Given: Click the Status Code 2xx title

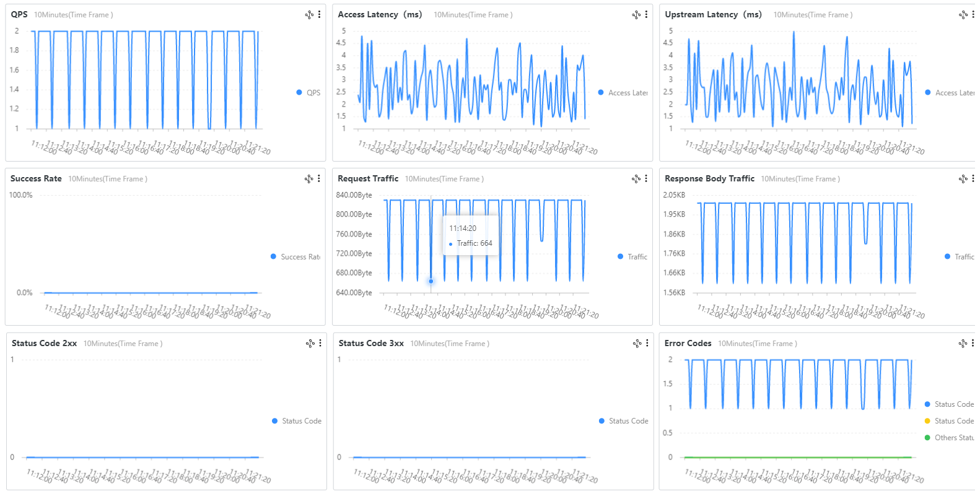Looking at the screenshot, I should [44, 343].
